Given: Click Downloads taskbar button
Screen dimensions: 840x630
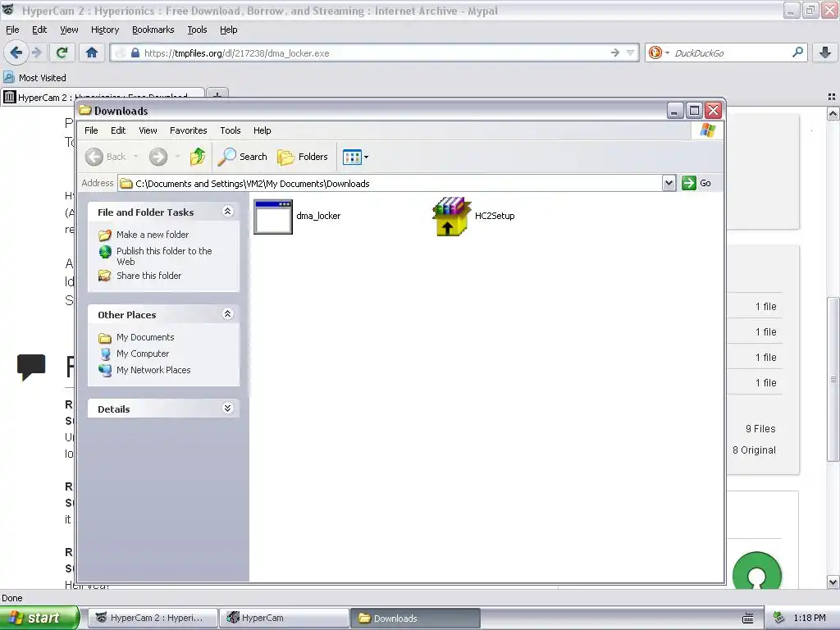Looking at the screenshot, I should [415, 618].
